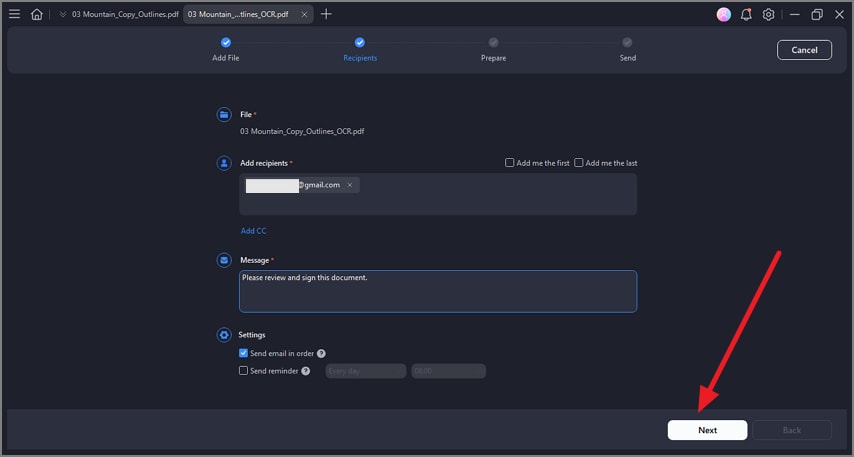Click the Add recipients person icon
This screenshot has width=854, height=457.
coord(224,163)
